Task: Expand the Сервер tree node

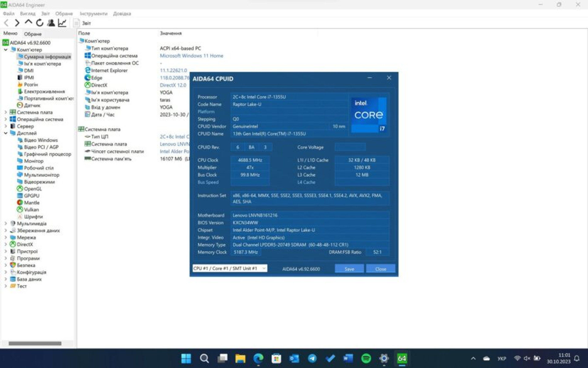Action: [x=6, y=126]
